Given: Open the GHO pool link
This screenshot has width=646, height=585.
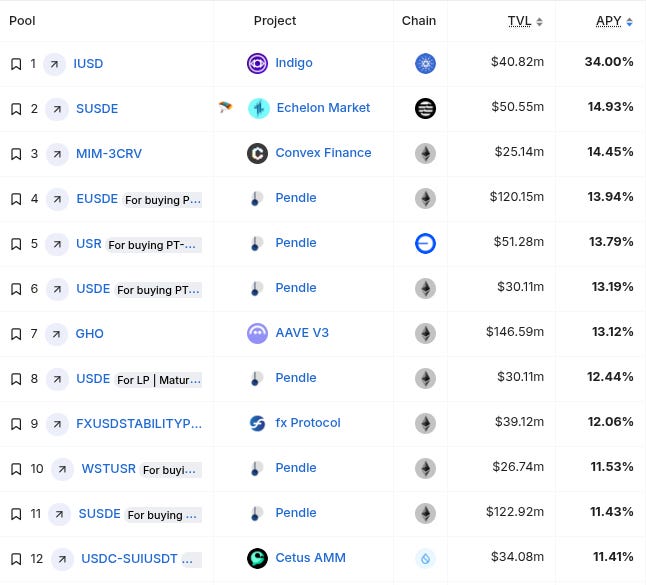Looking at the screenshot, I should [x=89, y=334].
